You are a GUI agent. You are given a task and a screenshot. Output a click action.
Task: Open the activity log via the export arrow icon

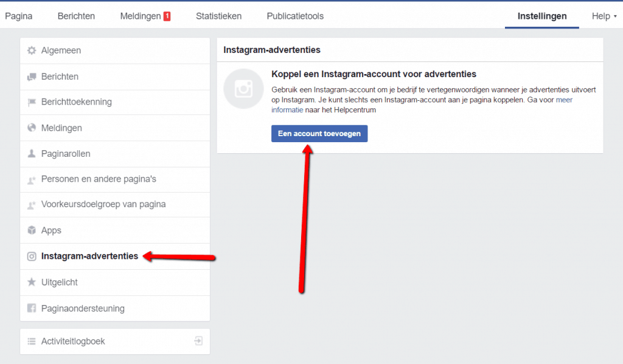[x=198, y=341]
